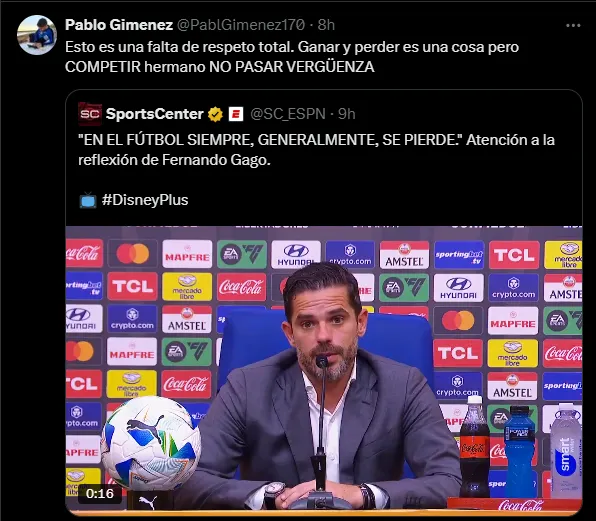596x521 pixels.
Task: Open quoted tweet text about Fernando Gago
Action: (316, 150)
